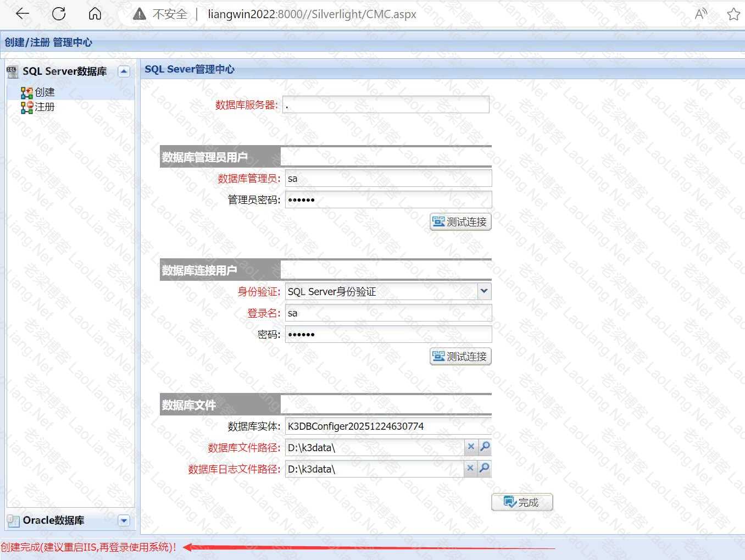This screenshot has height=560, width=745.
Task: Open the read aloud icon
Action: coord(701,14)
